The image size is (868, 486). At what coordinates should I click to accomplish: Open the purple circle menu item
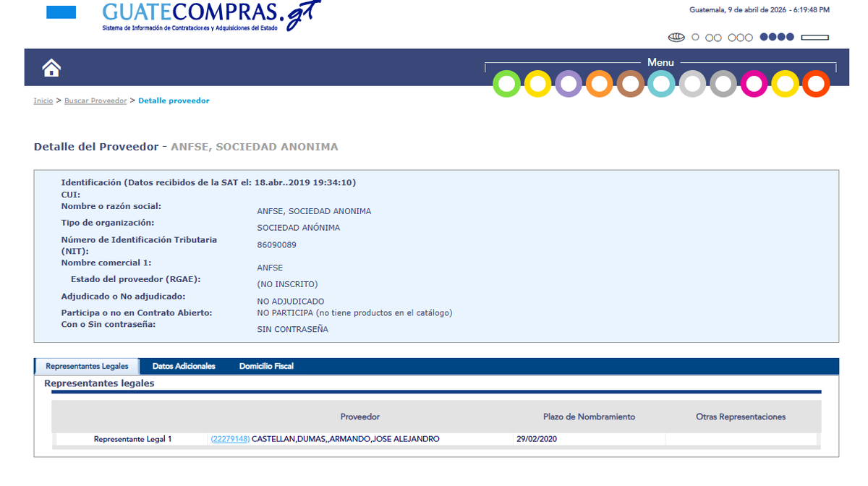tap(569, 84)
